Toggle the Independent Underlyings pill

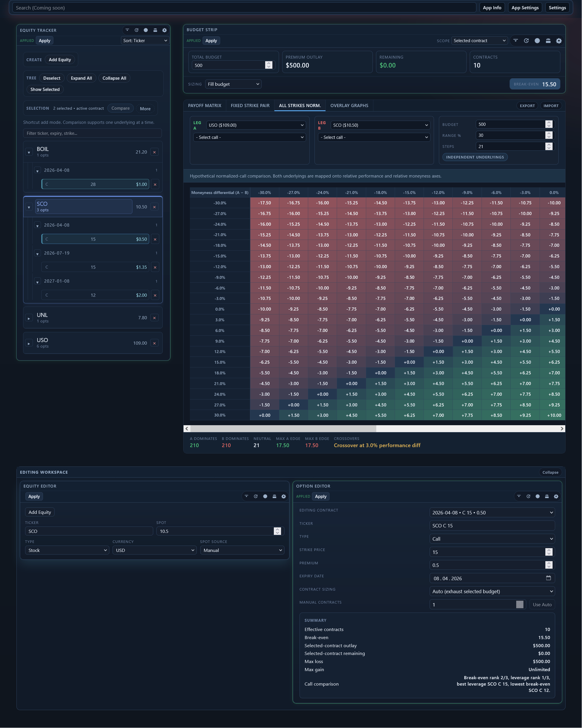click(x=475, y=157)
